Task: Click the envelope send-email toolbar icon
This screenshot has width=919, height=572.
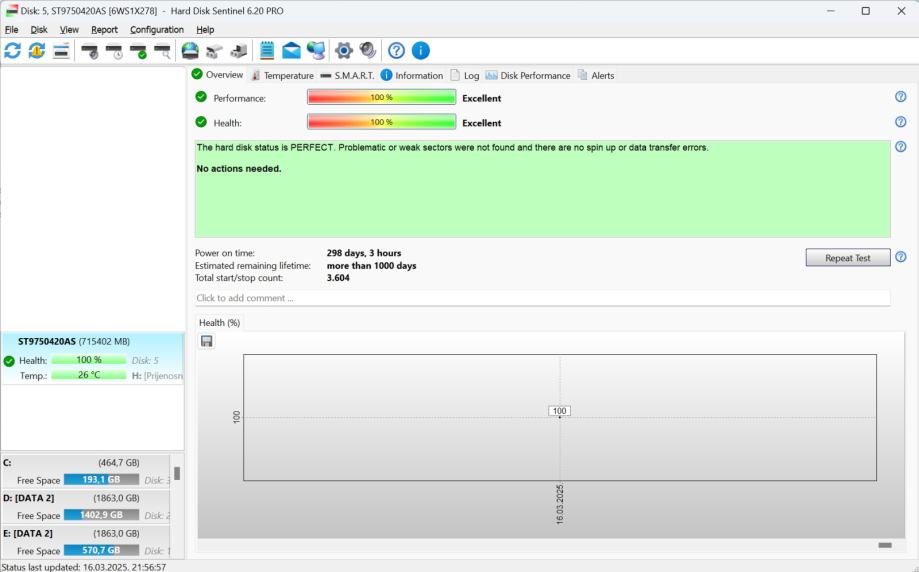Action: [291, 51]
